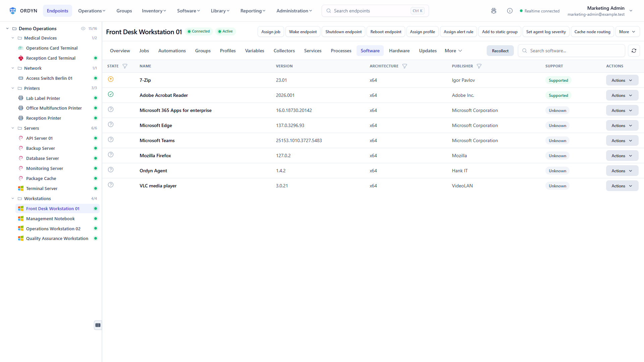The height and width of the screenshot is (362, 644).
Task: Click the sidebar panel collapse icon
Action: click(x=98, y=325)
